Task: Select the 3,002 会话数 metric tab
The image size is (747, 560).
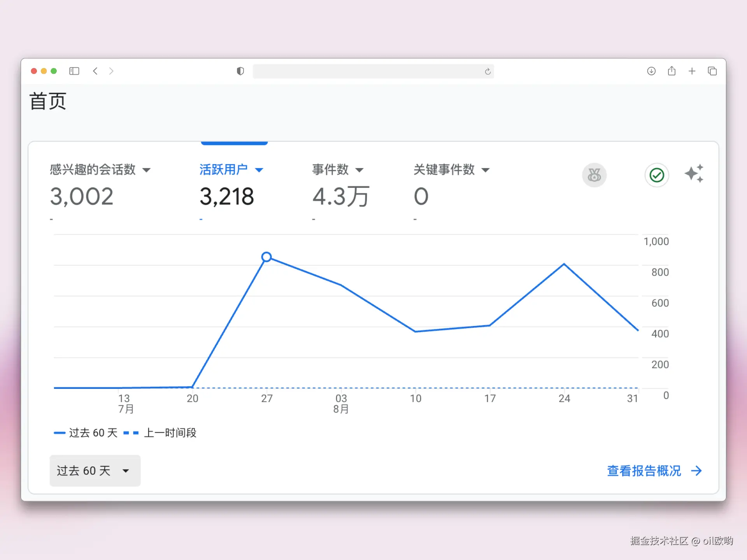Action: (x=82, y=196)
